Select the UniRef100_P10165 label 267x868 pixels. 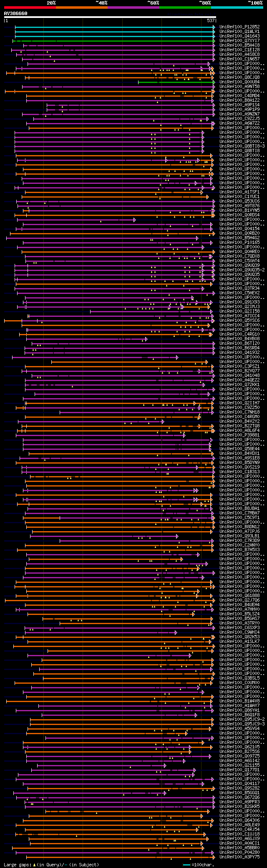[x=239, y=242]
